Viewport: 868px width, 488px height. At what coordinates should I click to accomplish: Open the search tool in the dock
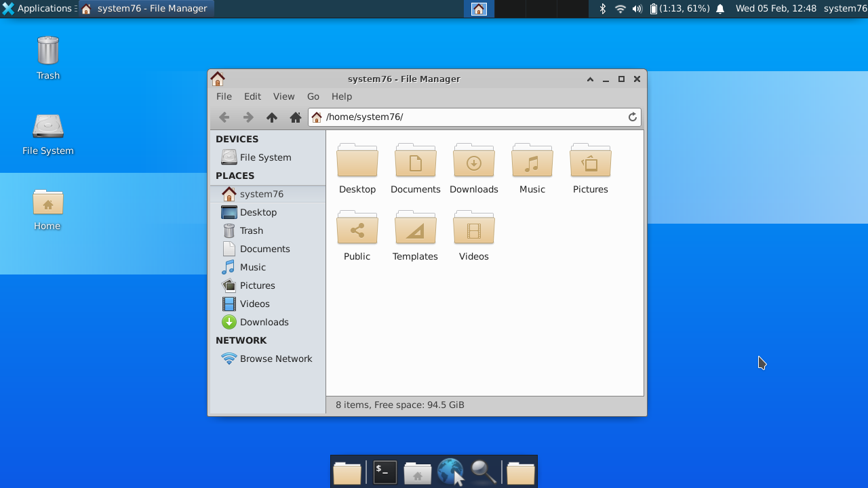pos(482,471)
